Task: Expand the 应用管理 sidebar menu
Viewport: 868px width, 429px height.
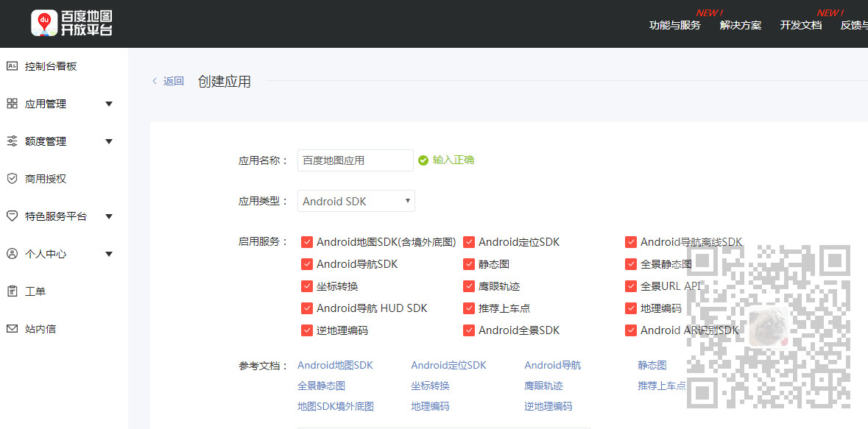Action: click(x=109, y=103)
